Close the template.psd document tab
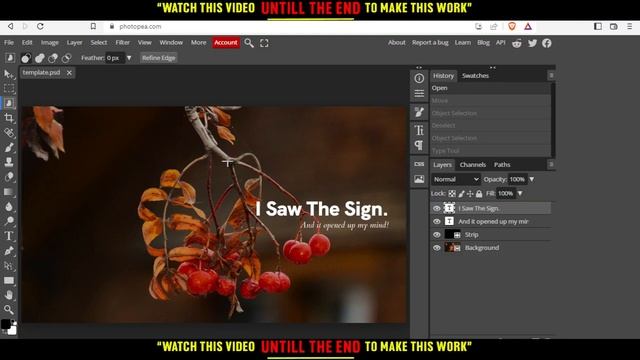 [69, 73]
